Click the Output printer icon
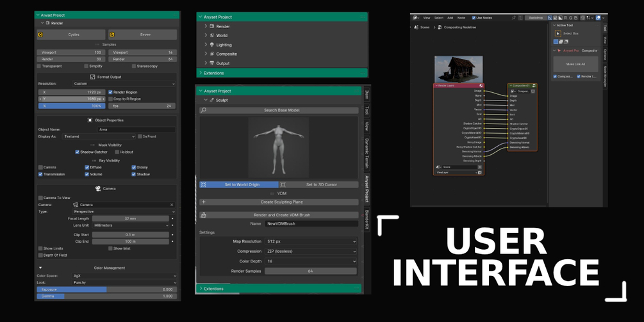This screenshot has width=644, height=322. (212, 63)
